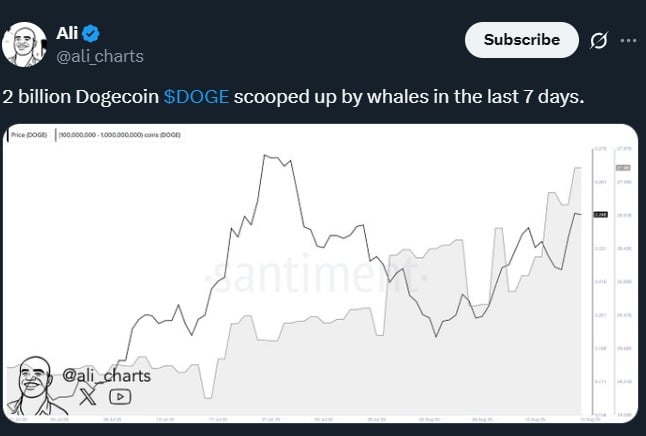646x436 pixels.
Task: Click the black current price label
Action: click(601, 214)
